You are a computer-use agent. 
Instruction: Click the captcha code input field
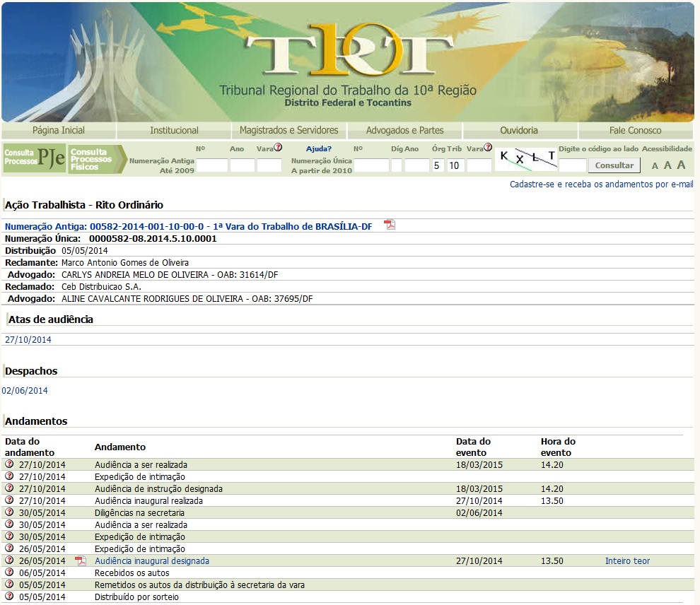click(x=573, y=165)
